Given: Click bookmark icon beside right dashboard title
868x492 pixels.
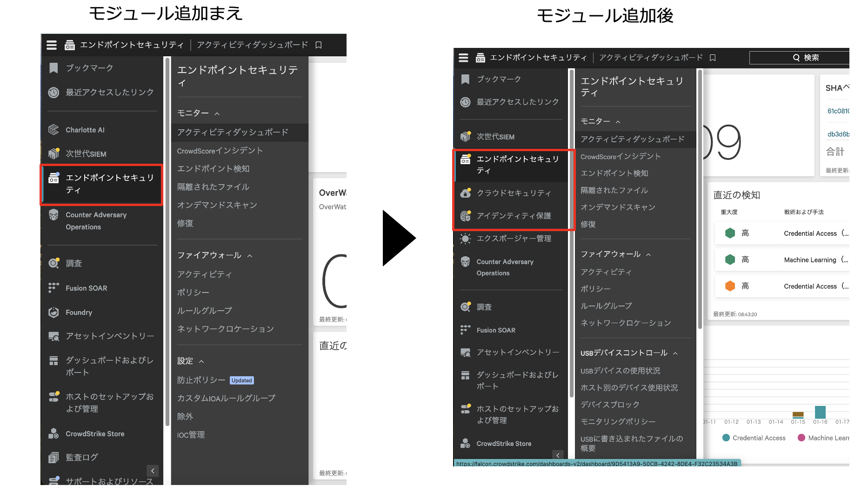Looking at the screenshot, I should coord(713,58).
